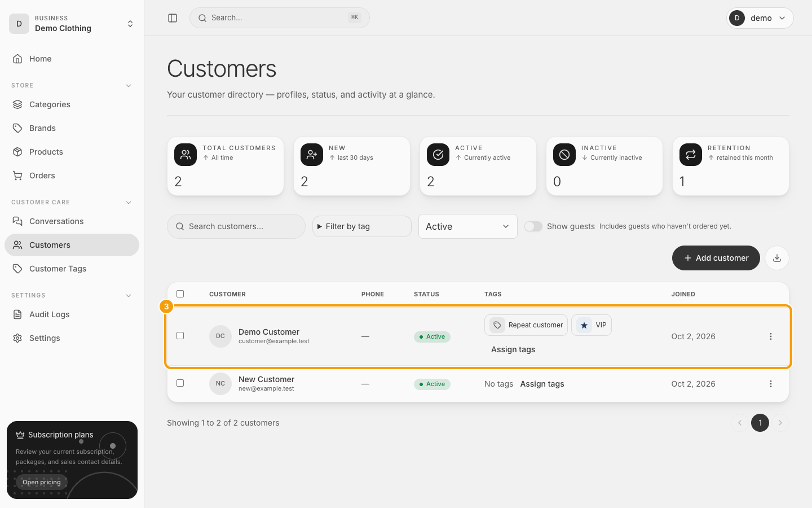Click Assign tags for Demo Customer
Image resolution: width=812 pixels, height=508 pixels.
point(513,349)
